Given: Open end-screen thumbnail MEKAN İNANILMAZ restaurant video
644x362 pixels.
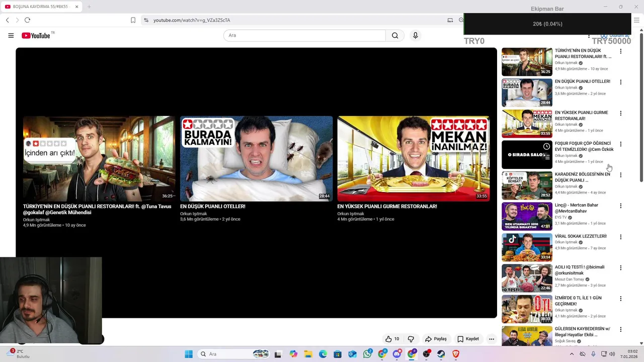Looking at the screenshot, I should [x=413, y=158].
